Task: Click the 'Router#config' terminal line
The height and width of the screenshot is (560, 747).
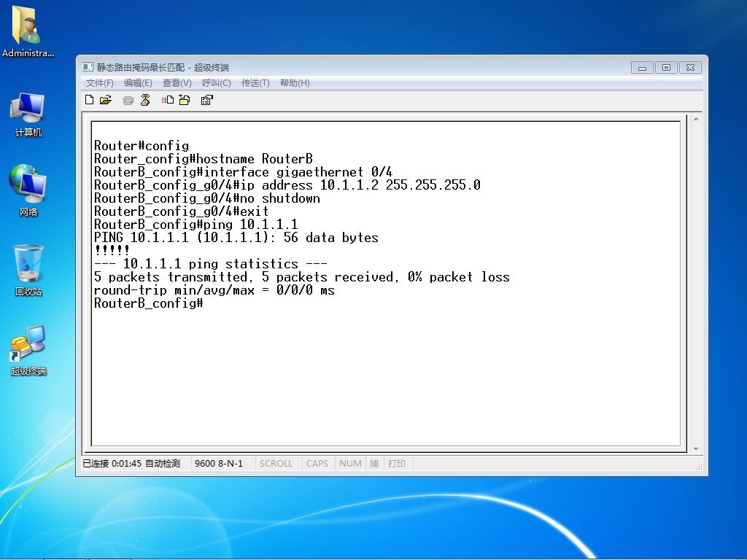Action: (x=142, y=146)
